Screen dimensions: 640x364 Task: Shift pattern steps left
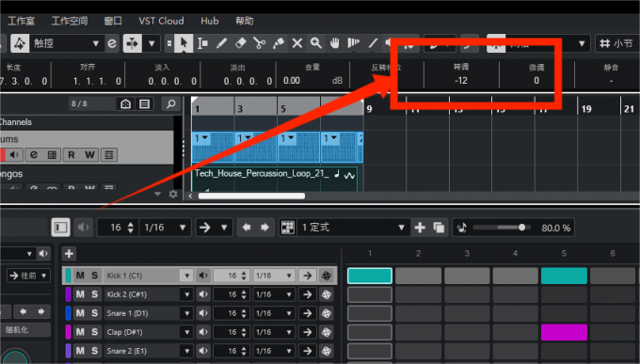(247, 228)
